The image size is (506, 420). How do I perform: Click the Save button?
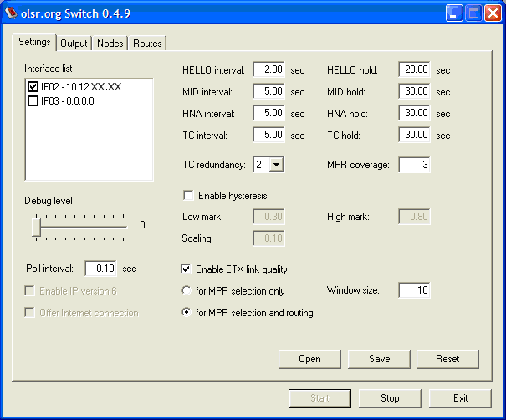pyautogui.click(x=379, y=359)
